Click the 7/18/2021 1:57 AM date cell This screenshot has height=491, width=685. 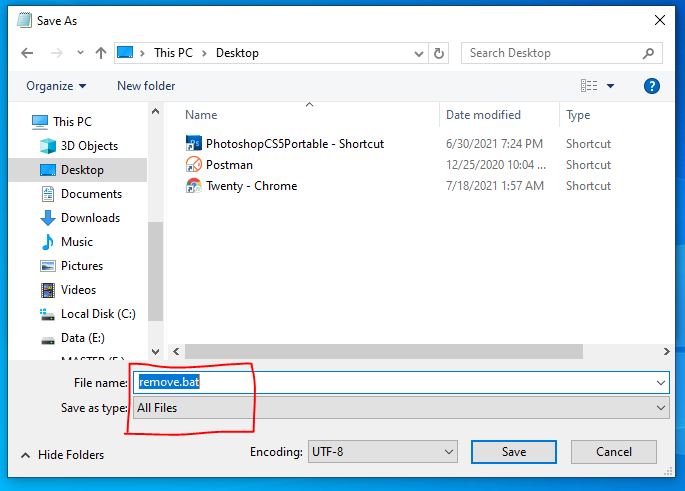pos(495,186)
